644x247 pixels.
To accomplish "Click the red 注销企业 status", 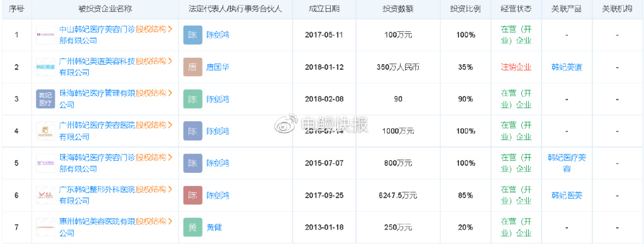I will (516, 67).
